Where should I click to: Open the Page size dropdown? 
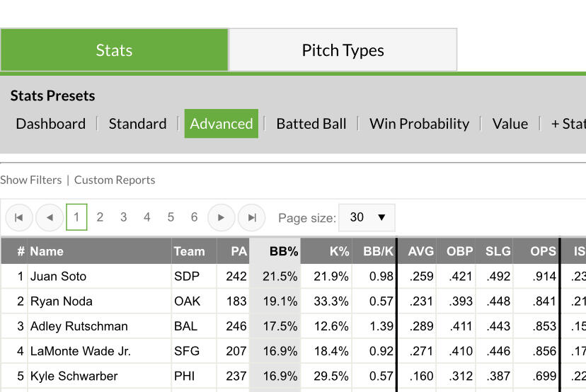[367, 218]
